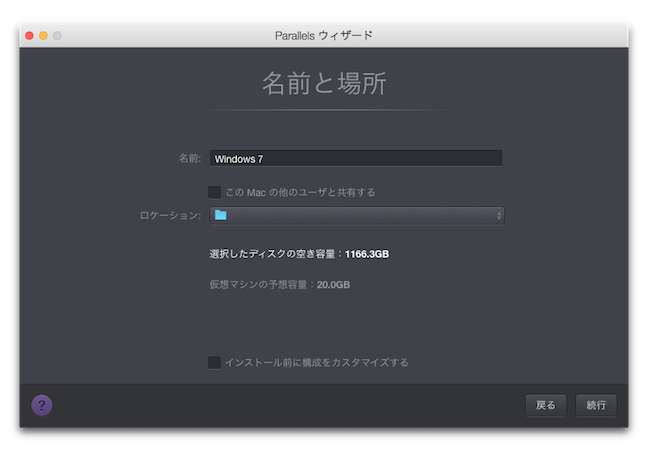648x452 pixels.
Task: Click the free disk space text 1166.3GB
Action: click(367, 254)
